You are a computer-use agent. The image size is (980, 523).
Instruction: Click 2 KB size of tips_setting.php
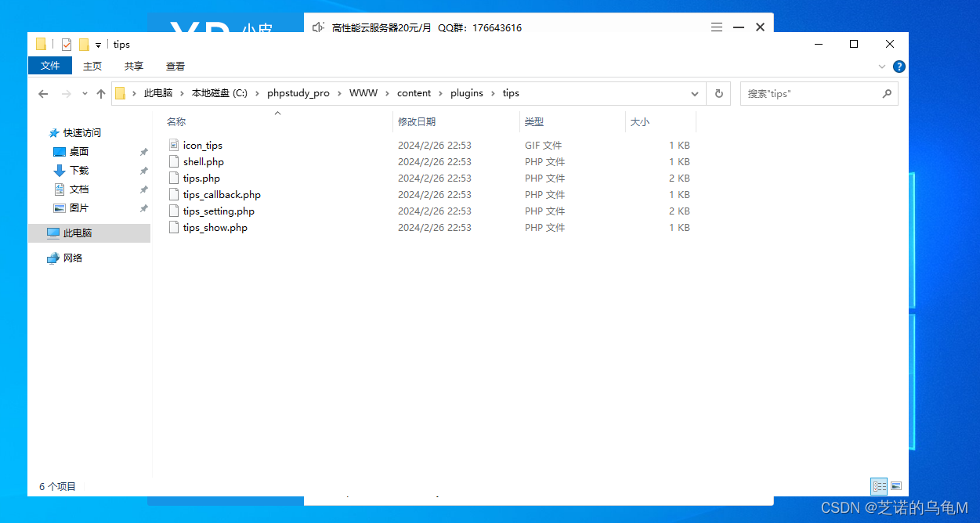[679, 211]
